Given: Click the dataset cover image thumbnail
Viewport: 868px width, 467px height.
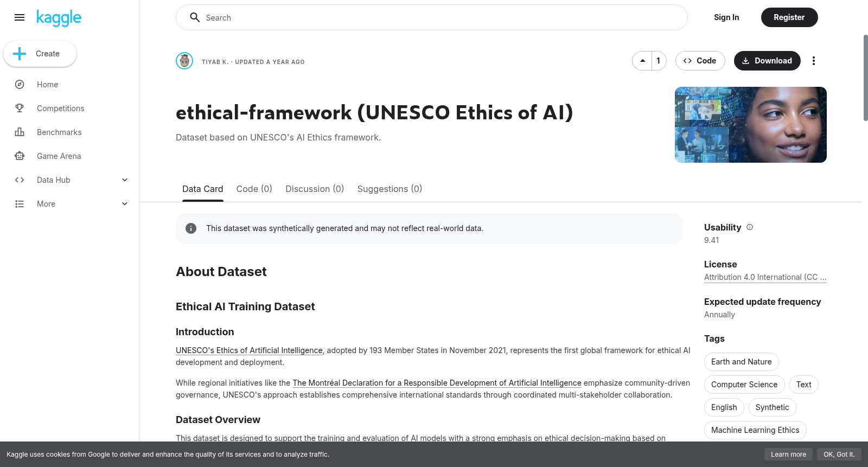Looking at the screenshot, I should (x=751, y=125).
